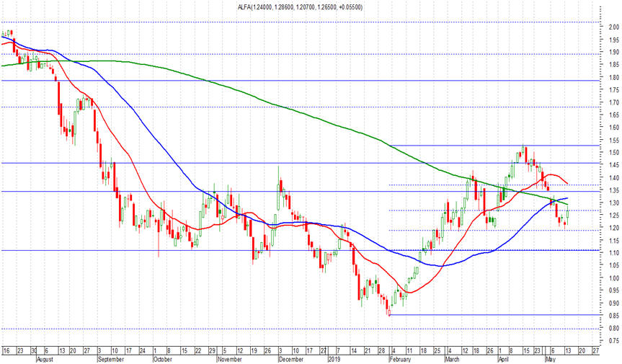The image size is (622, 364).
Task: Click the November month label
Action: pyautogui.click(x=230, y=359)
